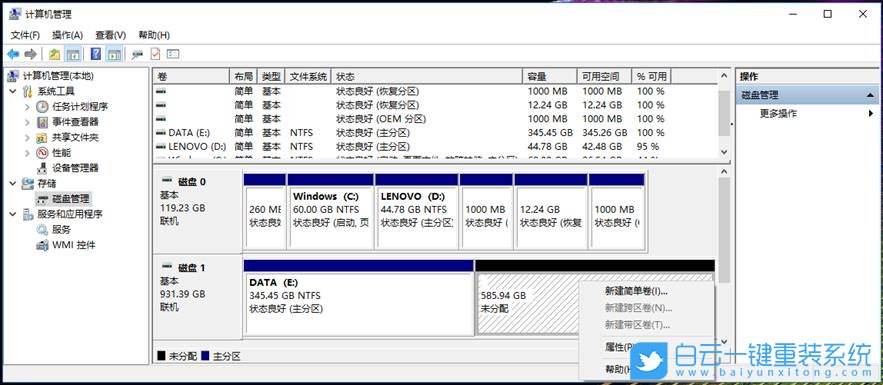Toggle the Show/Hide action pane icon
883x385 pixels.
pos(114,54)
